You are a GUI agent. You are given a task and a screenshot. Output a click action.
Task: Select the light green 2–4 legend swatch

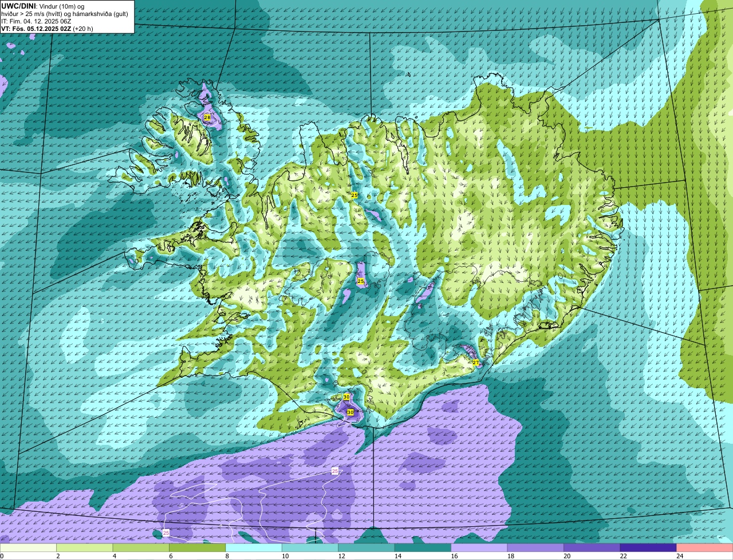85,548
